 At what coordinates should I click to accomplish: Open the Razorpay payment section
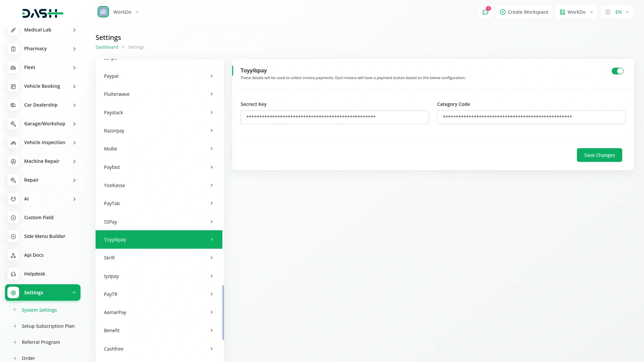(159, 131)
